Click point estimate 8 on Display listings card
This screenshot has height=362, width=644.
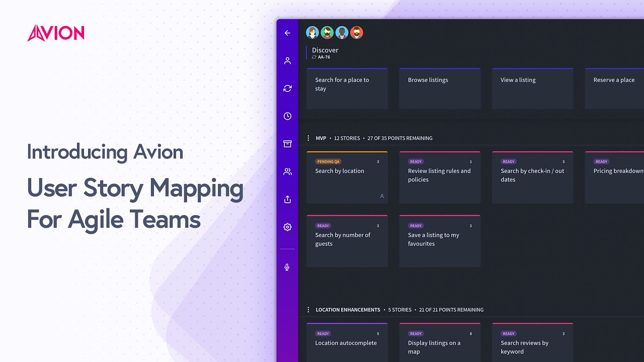tap(471, 334)
